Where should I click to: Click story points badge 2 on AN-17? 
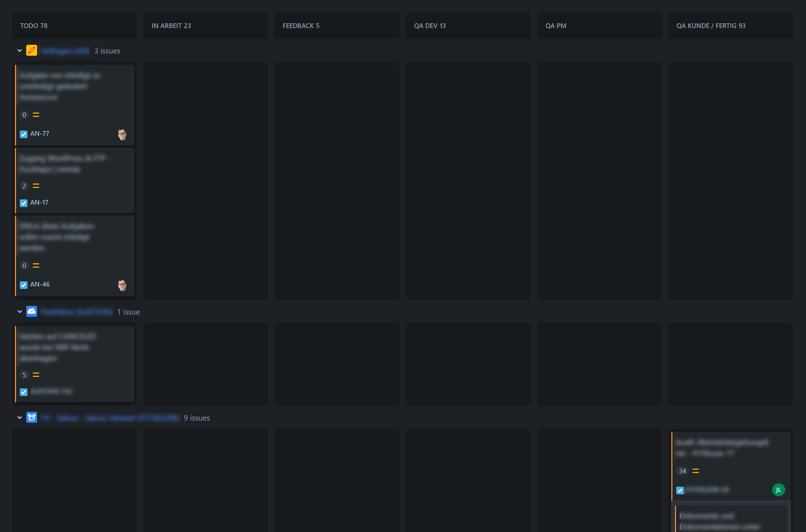coord(24,186)
